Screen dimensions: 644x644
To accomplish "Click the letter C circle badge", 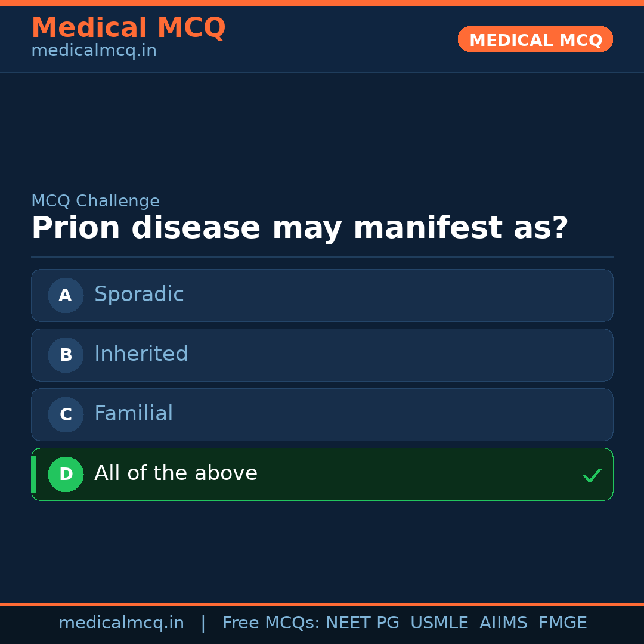I will point(66,414).
